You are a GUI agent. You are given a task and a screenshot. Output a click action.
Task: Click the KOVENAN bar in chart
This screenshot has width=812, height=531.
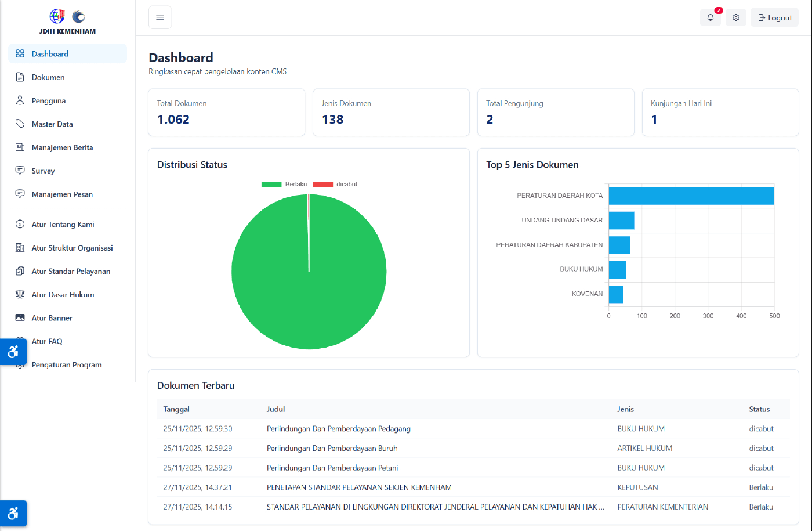point(616,294)
